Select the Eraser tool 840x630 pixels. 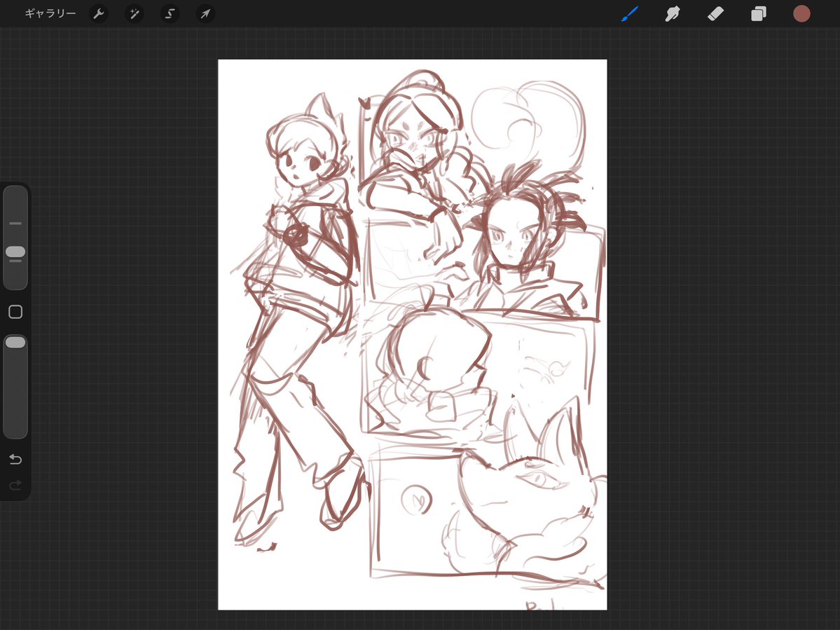716,14
